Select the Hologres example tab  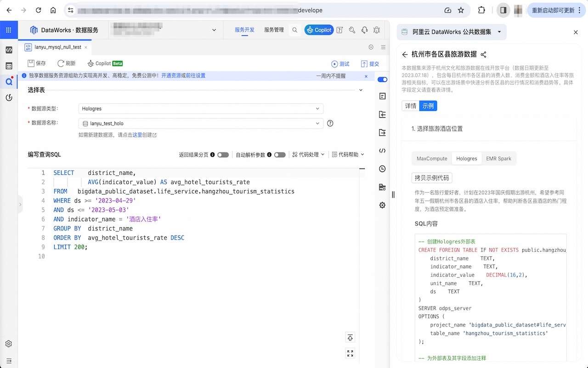[x=467, y=159]
